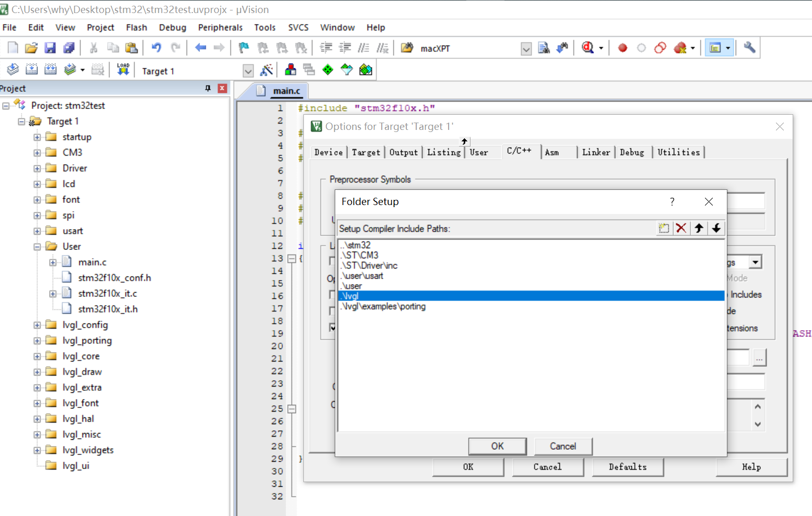
Task: Click the Download (LOAD) flash icon
Action: (x=123, y=70)
